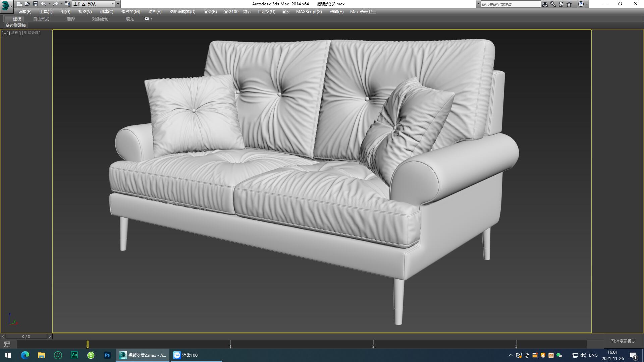The image size is (644, 362).
Task: Click the Help question mark icon
Action: [581, 4]
